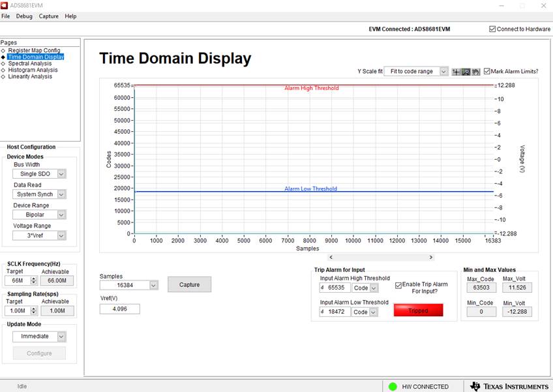Screen dimensions: 553x392
Task: Go to Register Map Config page
Action: click(34, 50)
